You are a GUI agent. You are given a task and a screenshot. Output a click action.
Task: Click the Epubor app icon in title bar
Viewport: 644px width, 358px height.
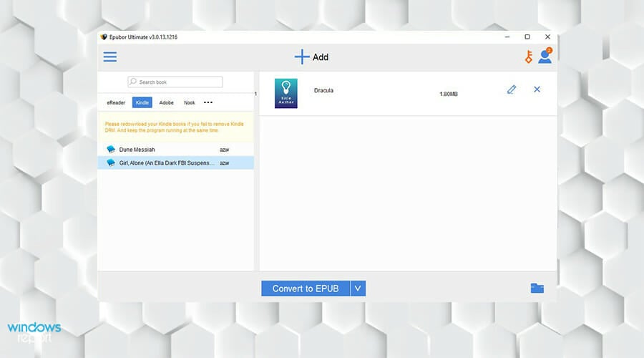pos(104,37)
